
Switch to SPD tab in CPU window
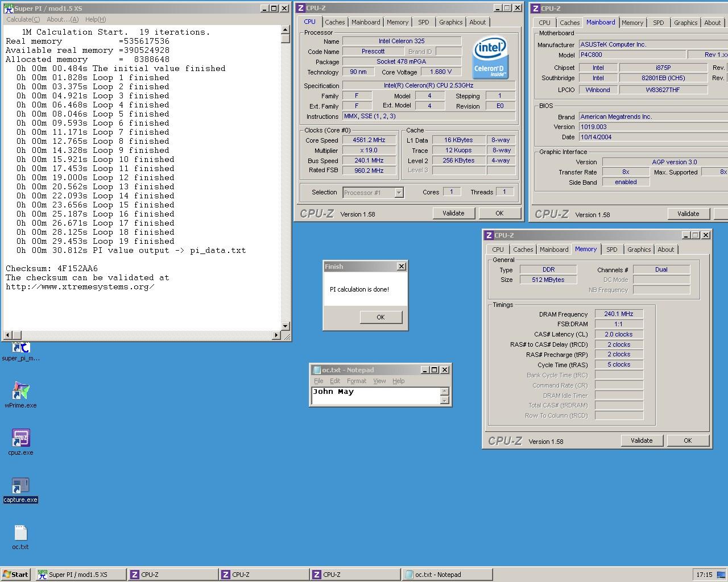point(424,22)
